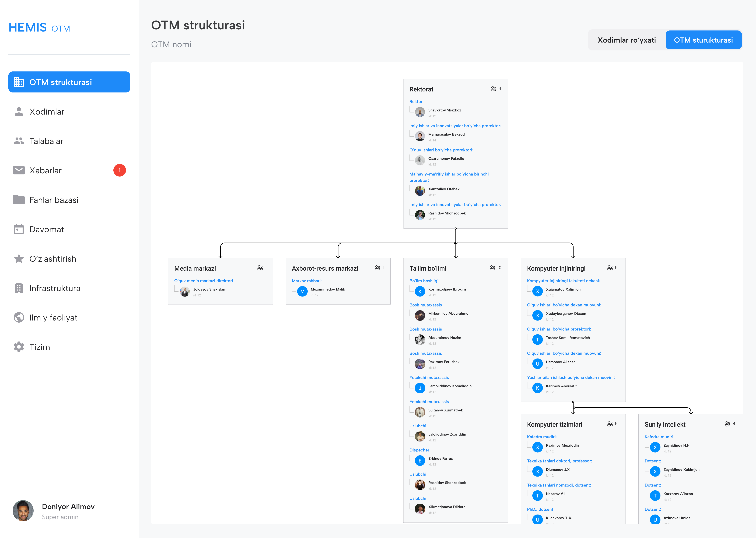Open Xodimlar menu item
The height and width of the screenshot is (538, 756).
point(69,111)
